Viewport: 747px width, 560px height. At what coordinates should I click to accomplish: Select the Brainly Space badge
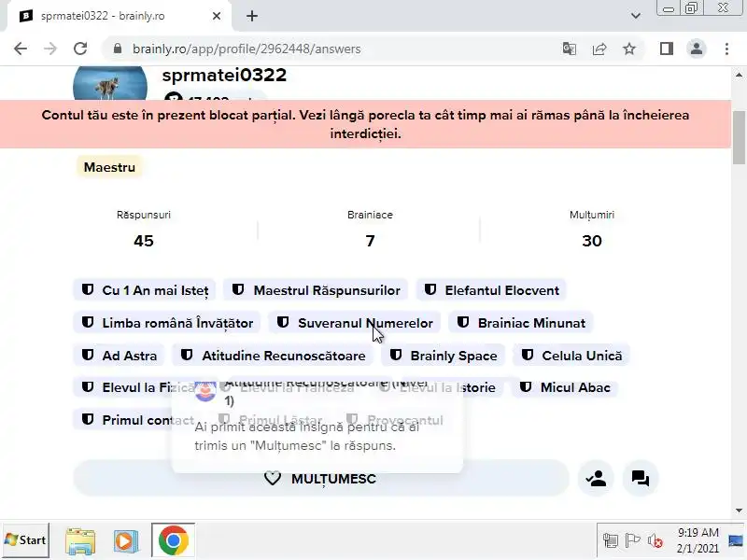coord(443,356)
